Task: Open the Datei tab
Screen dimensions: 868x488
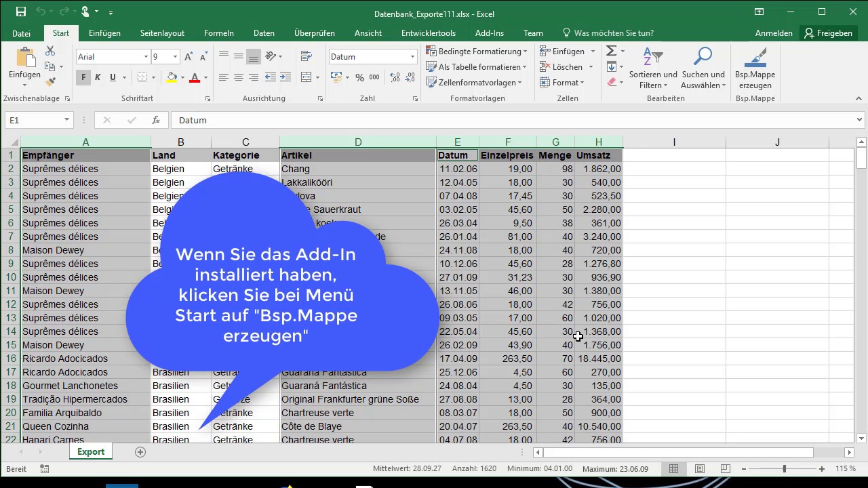Action: point(21,33)
